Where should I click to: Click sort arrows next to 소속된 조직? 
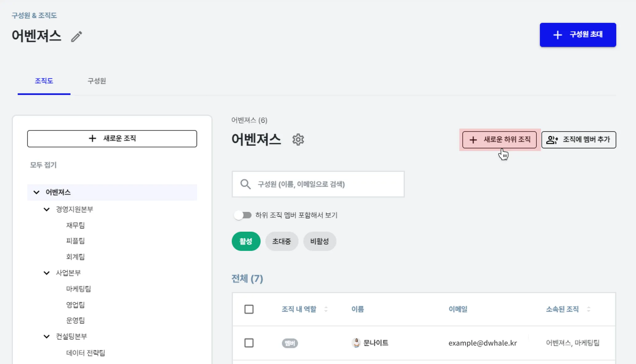point(588,309)
